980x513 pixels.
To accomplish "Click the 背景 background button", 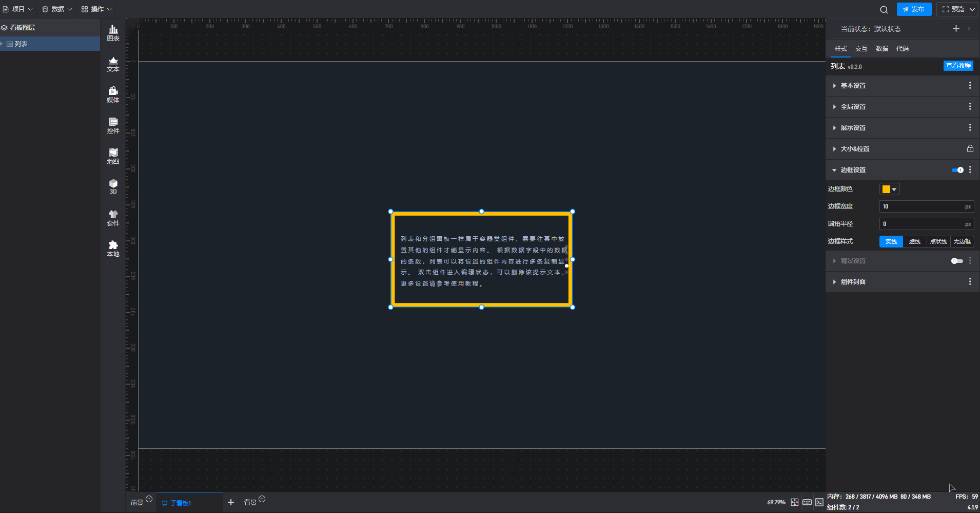I will click(250, 503).
